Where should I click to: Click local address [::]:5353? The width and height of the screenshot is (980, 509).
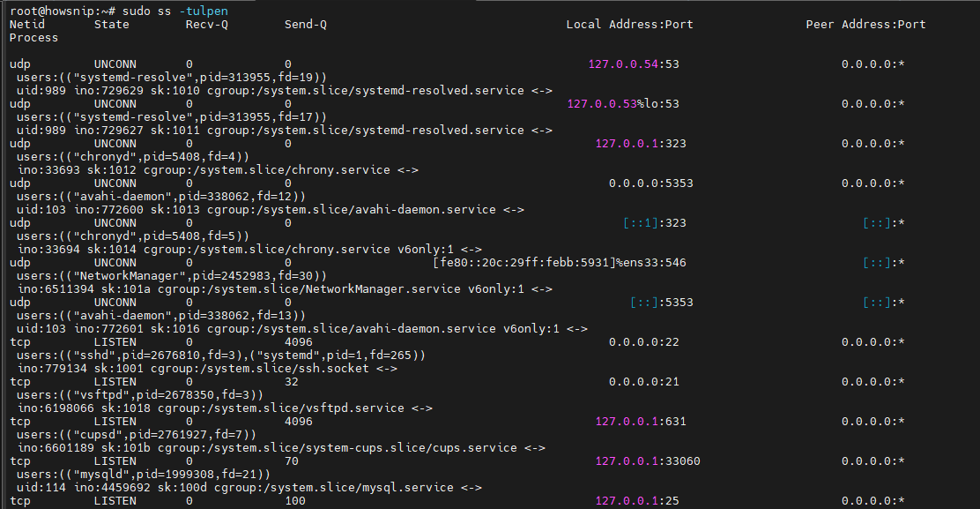(661, 302)
